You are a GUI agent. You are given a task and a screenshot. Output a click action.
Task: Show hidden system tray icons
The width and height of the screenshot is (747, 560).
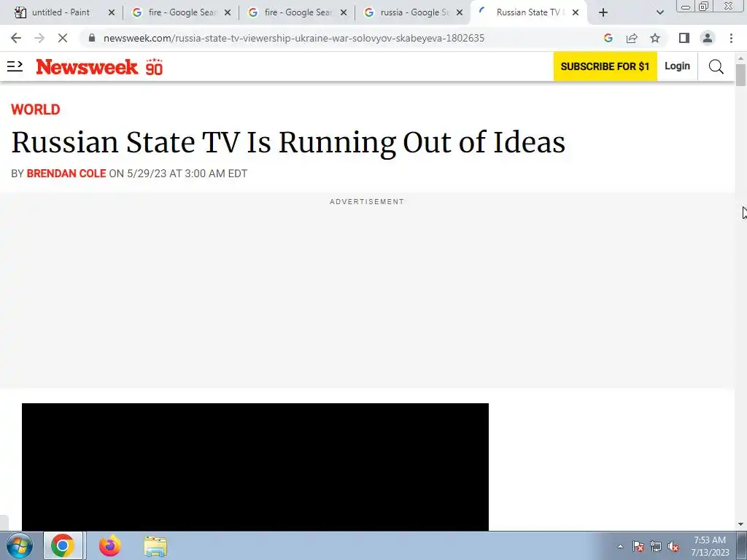620,546
